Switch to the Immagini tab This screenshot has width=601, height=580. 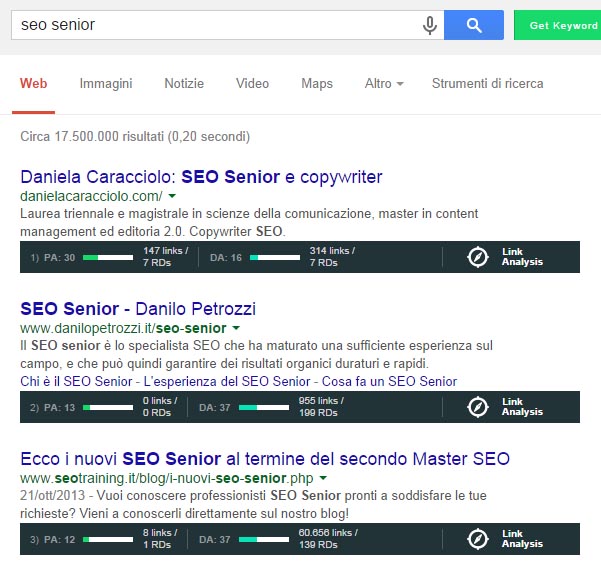tap(106, 84)
